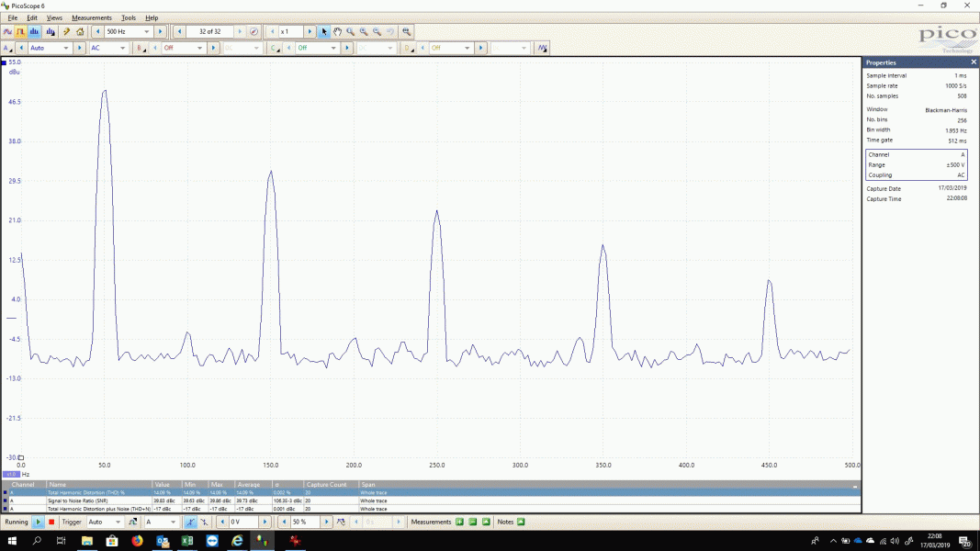Click the trigger threshold 0 V field

pyautogui.click(x=243, y=522)
